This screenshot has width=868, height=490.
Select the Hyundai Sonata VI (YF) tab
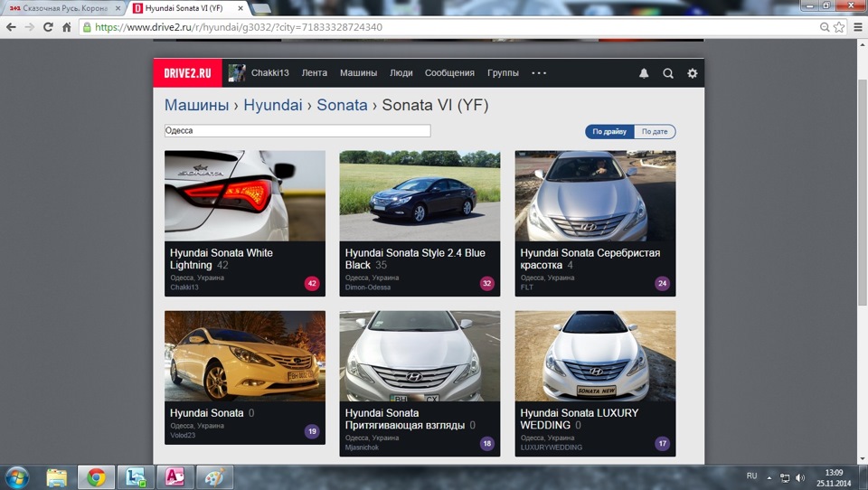[x=184, y=8]
